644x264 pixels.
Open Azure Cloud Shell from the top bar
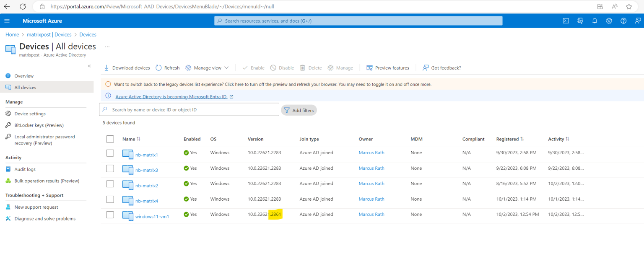566,20
